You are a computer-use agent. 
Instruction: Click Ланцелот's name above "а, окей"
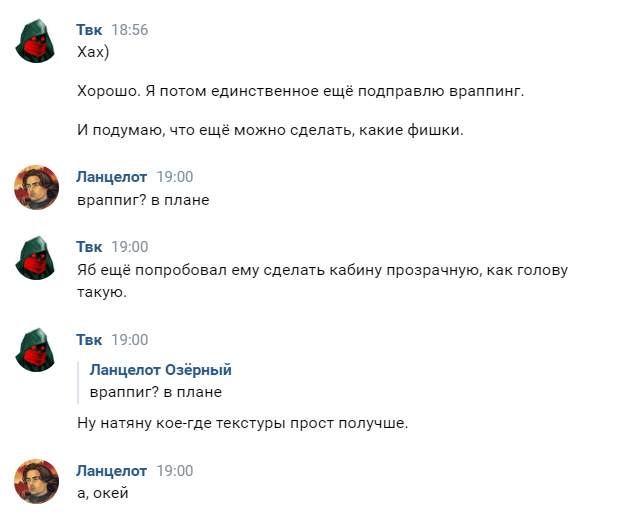click(112, 471)
